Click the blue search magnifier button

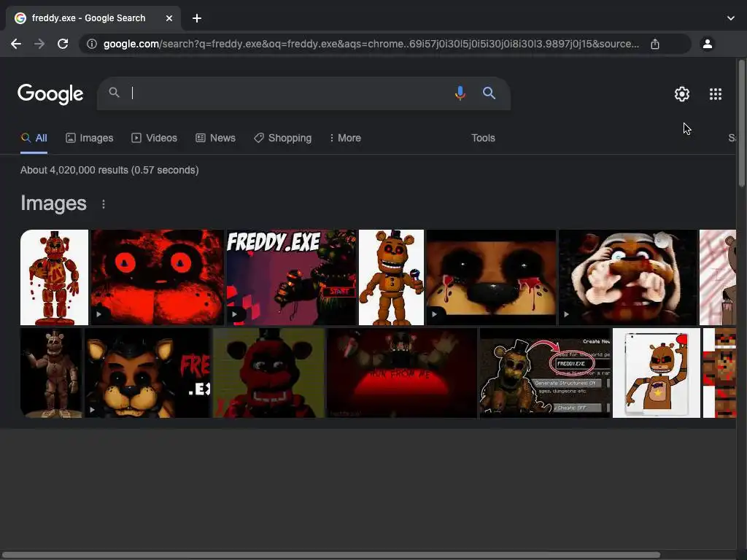pyautogui.click(x=489, y=93)
